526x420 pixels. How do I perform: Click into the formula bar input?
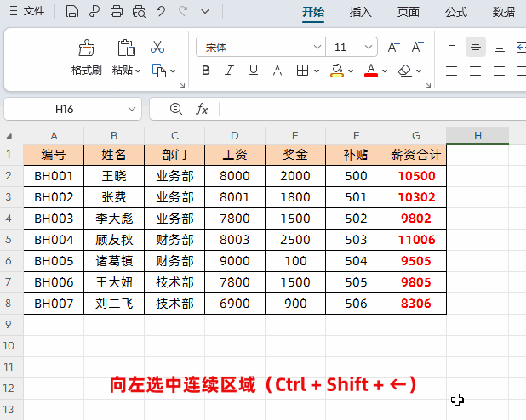point(372,110)
